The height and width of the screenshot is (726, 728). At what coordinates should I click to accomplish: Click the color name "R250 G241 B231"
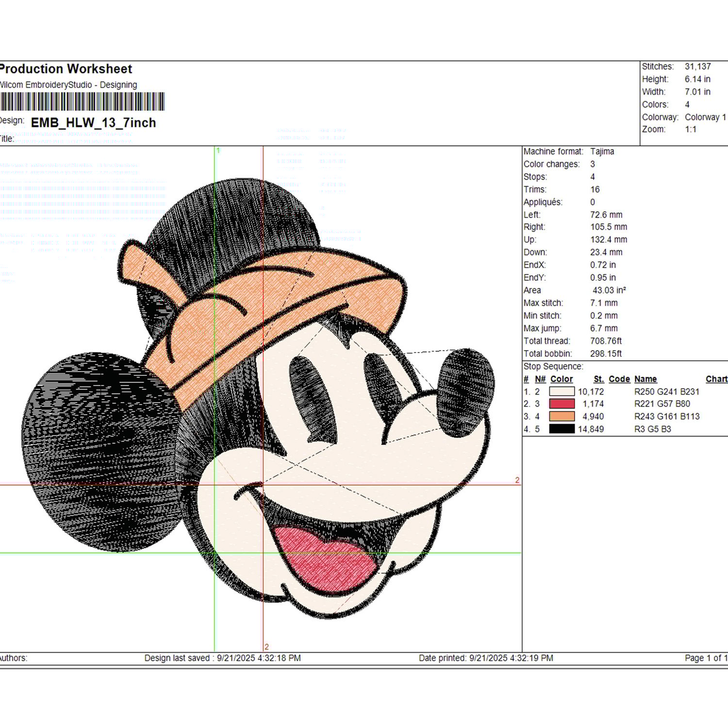point(667,391)
